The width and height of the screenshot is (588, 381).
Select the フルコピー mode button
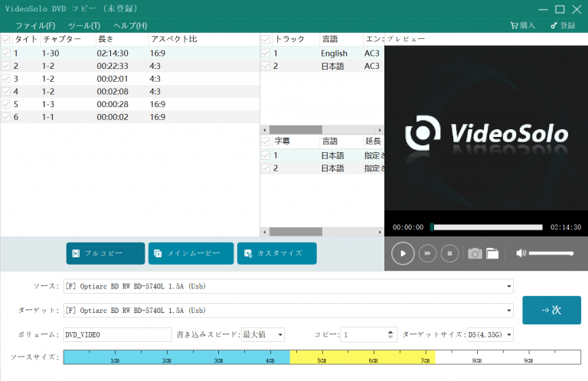(106, 253)
